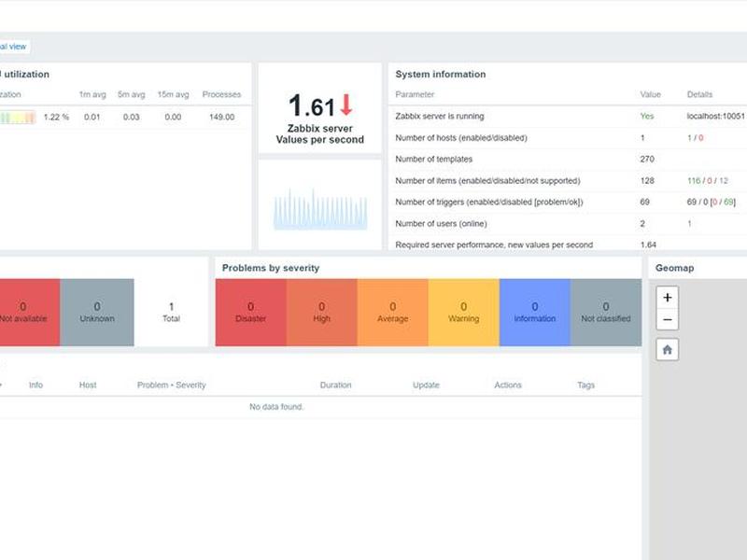Screen dimensions: 747x560
Task: Click the CPU utilization color bar
Action: tap(18, 118)
